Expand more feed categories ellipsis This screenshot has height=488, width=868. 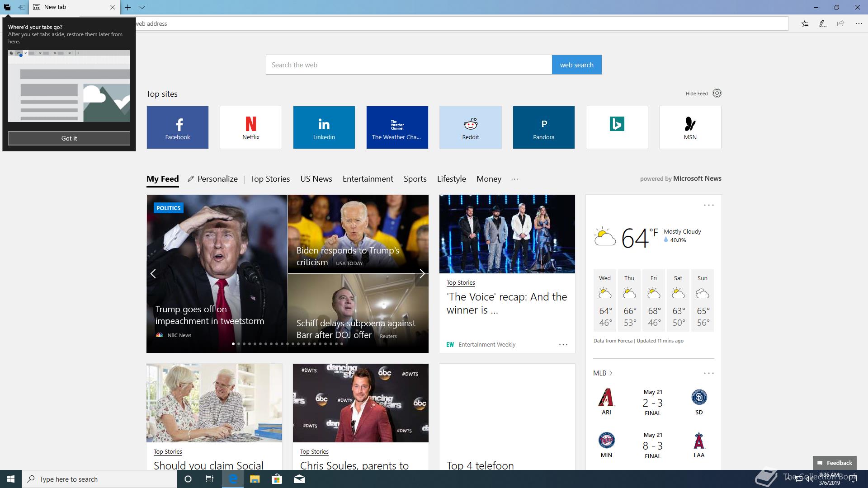click(x=514, y=179)
